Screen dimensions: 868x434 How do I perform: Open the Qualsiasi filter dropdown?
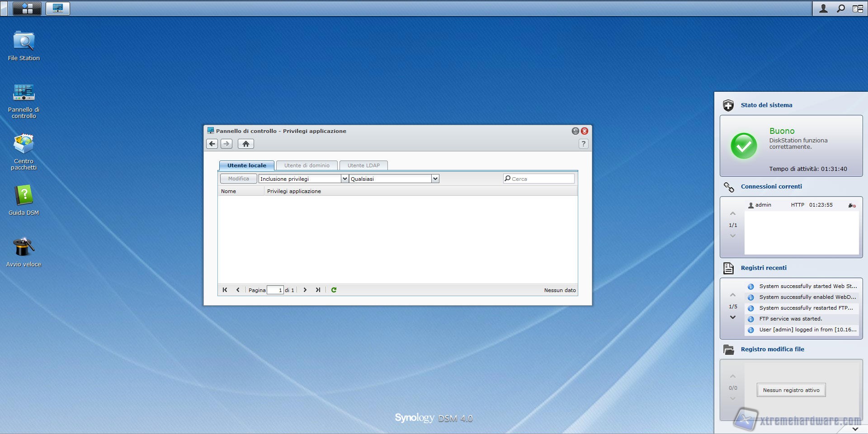[435, 179]
